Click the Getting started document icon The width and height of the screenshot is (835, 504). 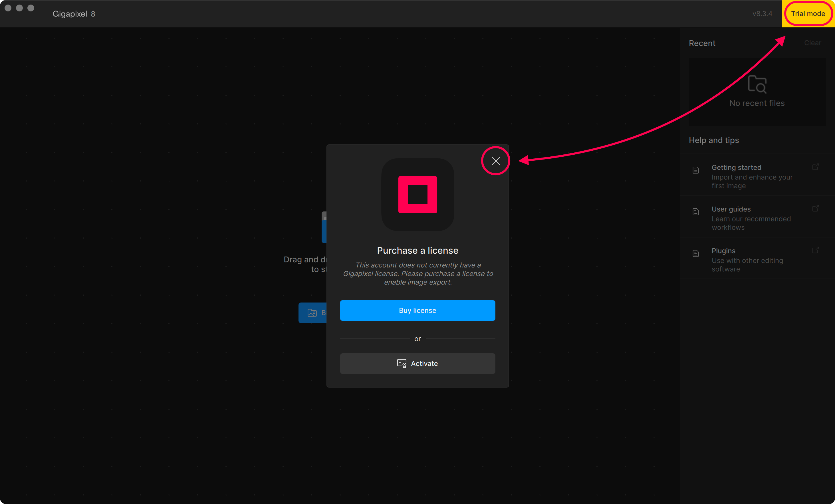[696, 170]
